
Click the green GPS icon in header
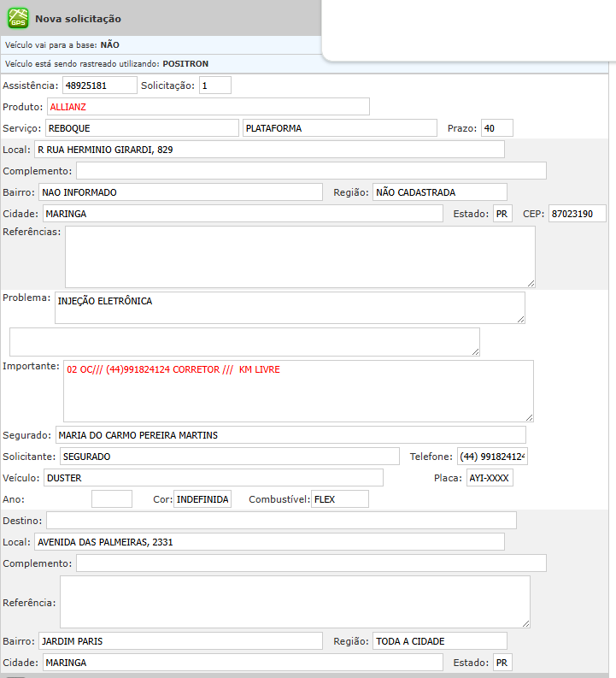pos(18,18)
